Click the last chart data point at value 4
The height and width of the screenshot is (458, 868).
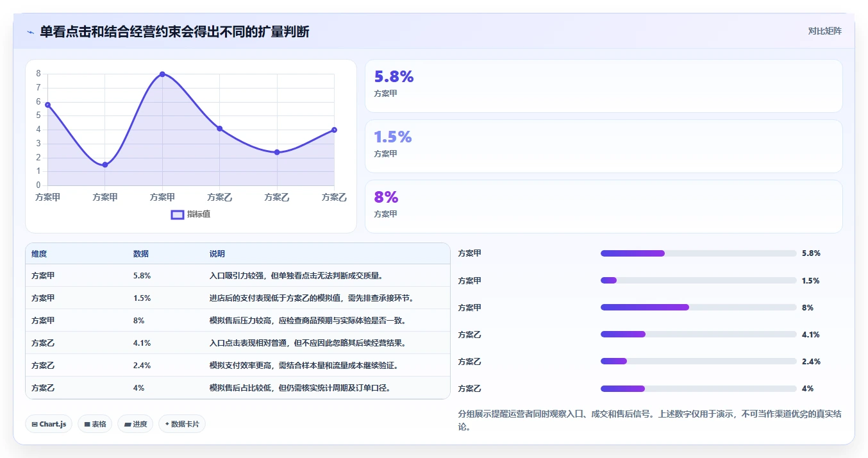[x=334, y=130]
